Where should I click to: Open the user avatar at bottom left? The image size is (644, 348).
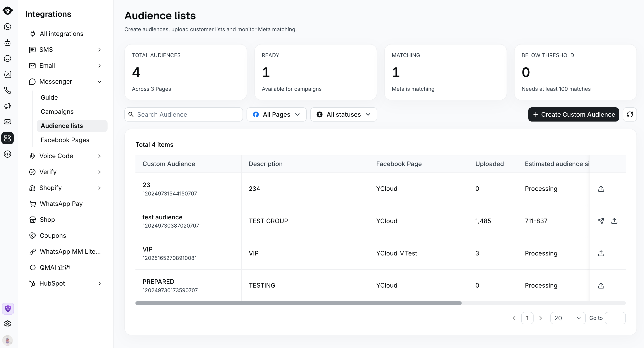(8, 340)
